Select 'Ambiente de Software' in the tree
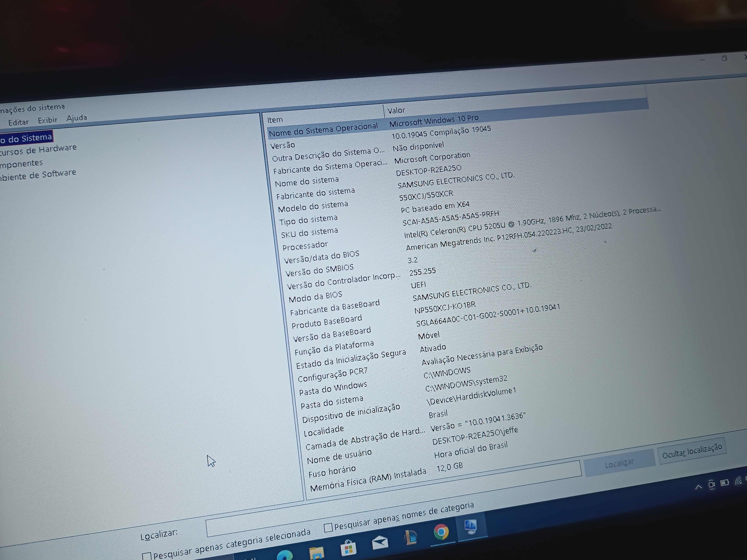 38,175
